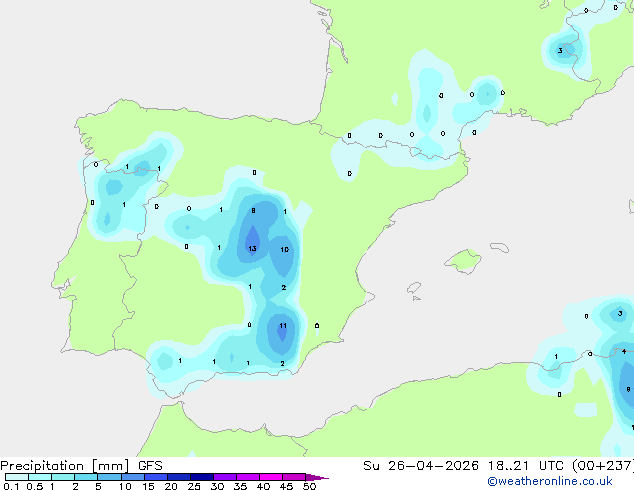Click the value "4" over North Africa
Image resolution: width=634 pixels, height=490 pixels.
click(x=624, y=351)
